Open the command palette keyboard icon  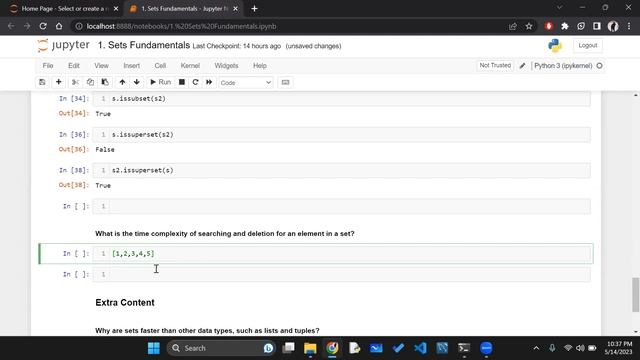(x=285, y=82)
